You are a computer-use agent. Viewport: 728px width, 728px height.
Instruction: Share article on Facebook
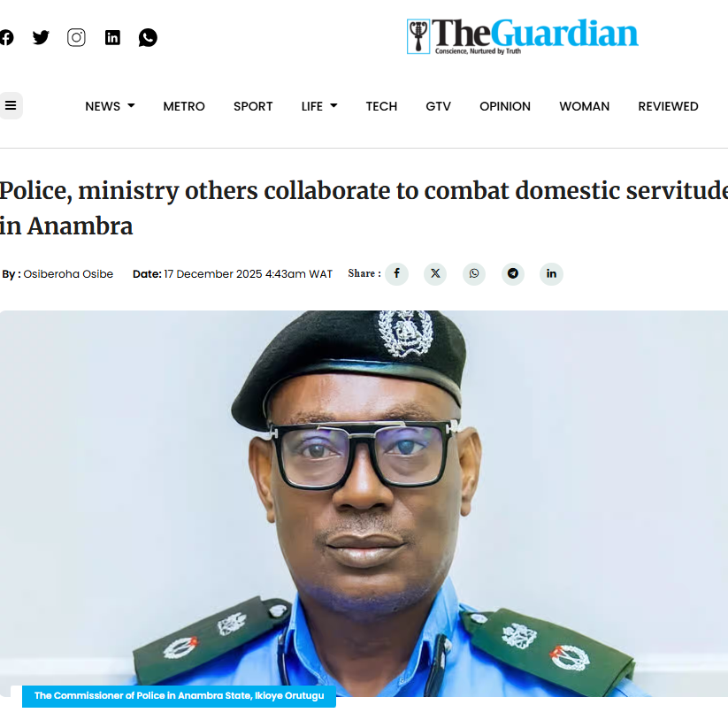click(x=396, y=273)
